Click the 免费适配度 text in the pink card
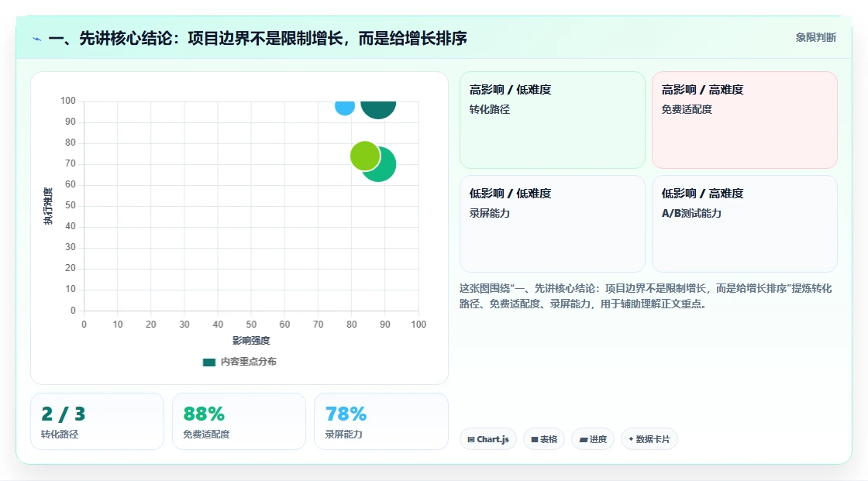The width and height of the screenshot is (868, 481). coord(687,109)
